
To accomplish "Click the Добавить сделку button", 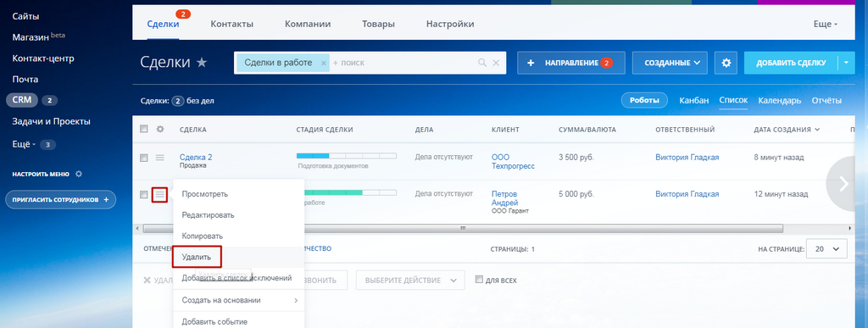I will click(x=791, y=63).
